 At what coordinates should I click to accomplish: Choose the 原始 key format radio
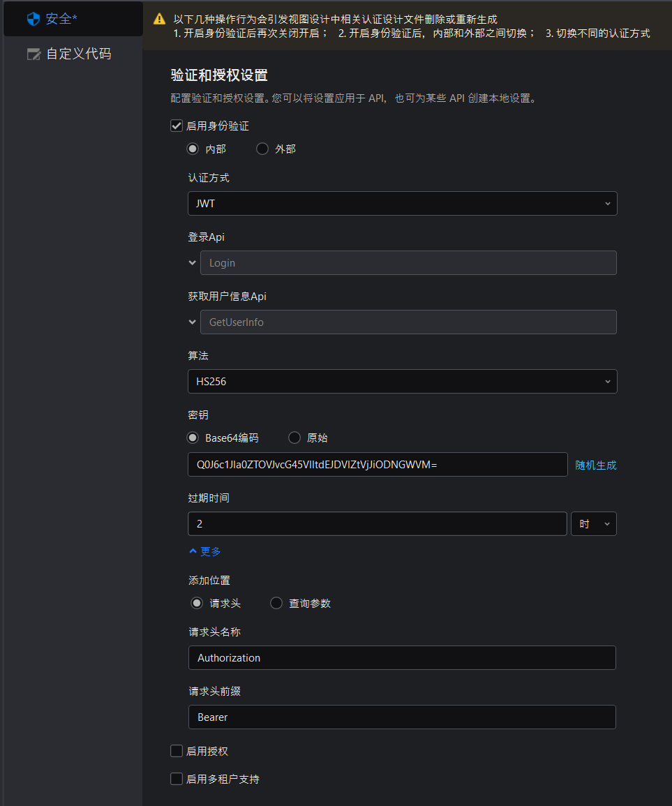coord(294,438)
